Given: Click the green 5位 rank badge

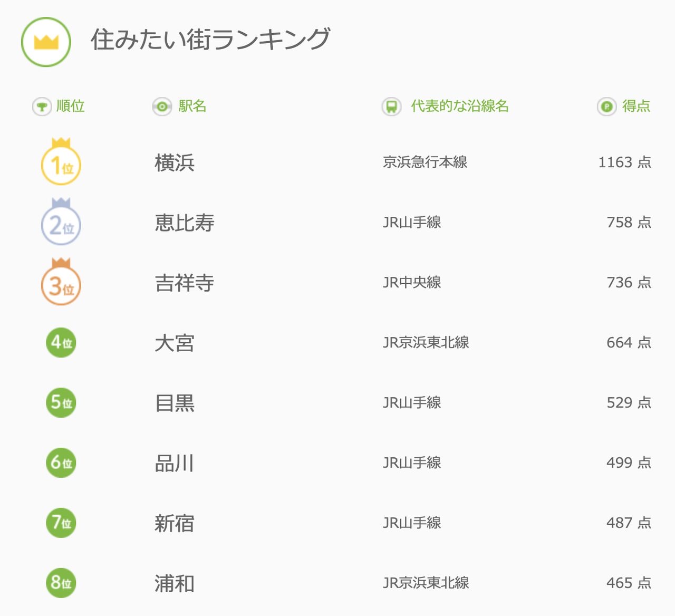Looking at the screenshot, I should point(61,402).
